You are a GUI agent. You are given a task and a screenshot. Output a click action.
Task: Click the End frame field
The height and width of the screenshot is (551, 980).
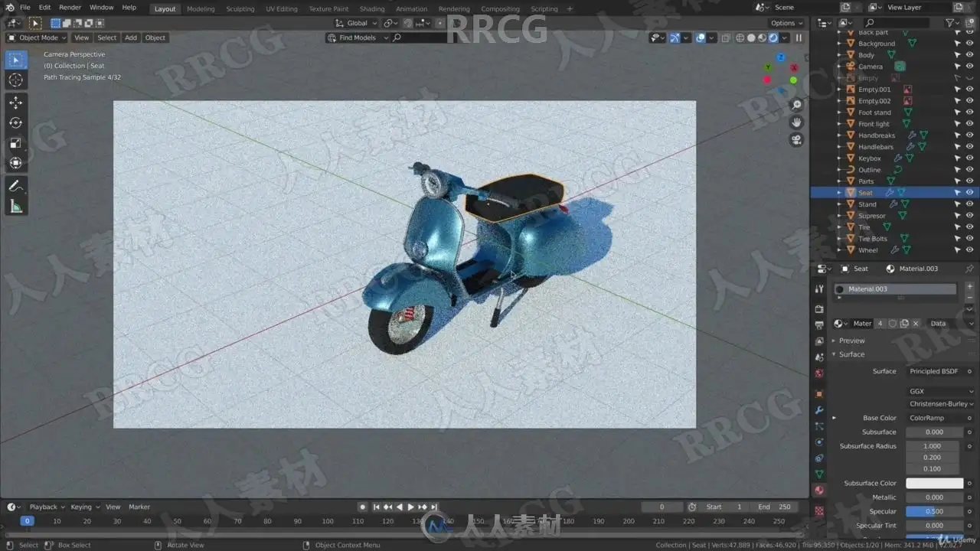pyautogui.click(x=775, y=507)
